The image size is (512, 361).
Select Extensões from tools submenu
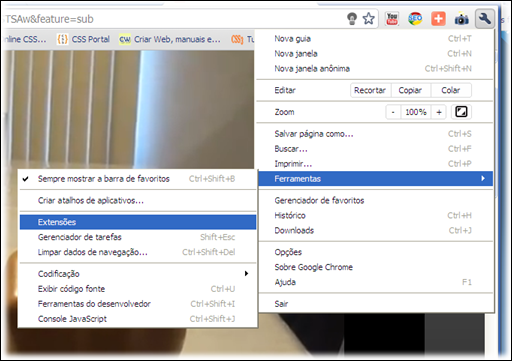click(x=138, y=222)
